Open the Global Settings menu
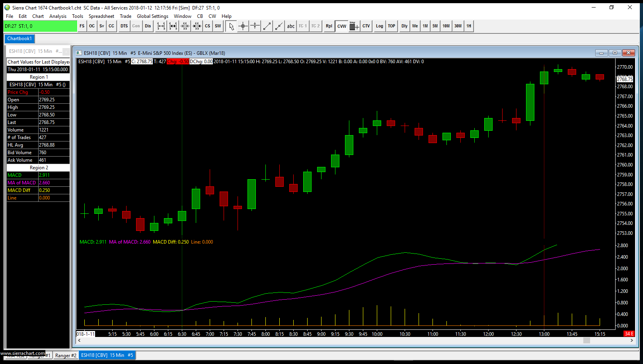Image resolution: width=643 pixels, height=364 pixels. pos(153,16)
